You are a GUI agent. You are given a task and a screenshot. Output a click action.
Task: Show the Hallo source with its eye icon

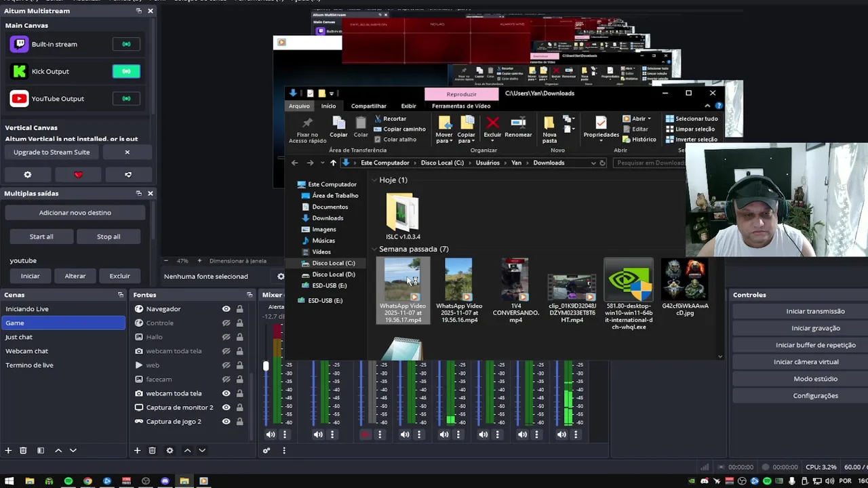[x=226, y=337]
